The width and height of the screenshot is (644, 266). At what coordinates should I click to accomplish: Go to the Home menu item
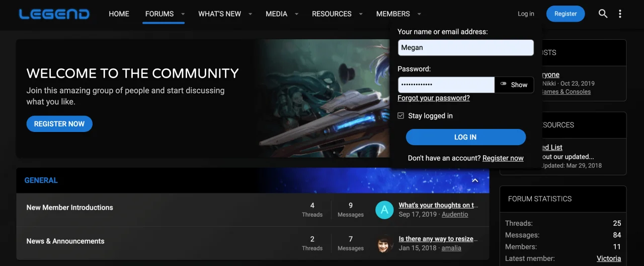119,14
